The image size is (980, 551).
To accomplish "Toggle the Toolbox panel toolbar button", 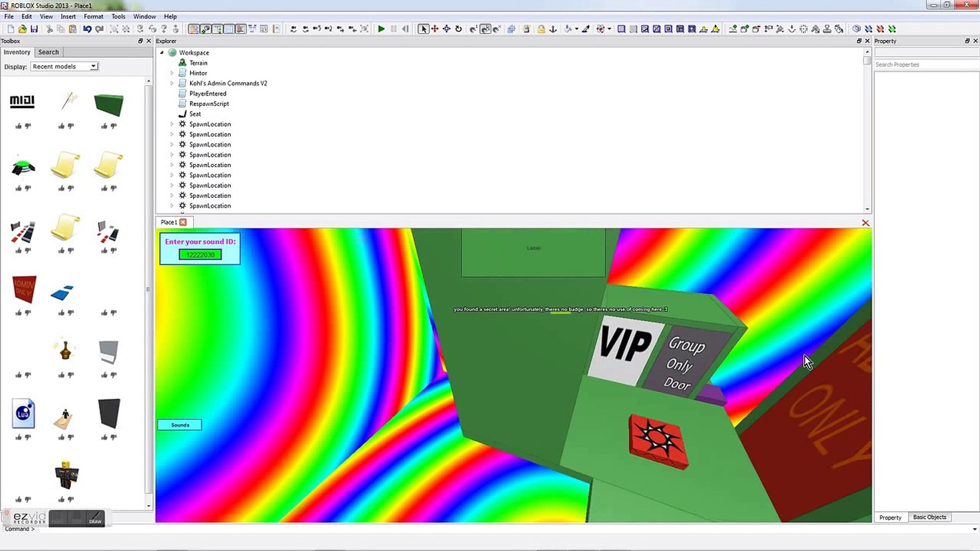I will tap(193, 29).
